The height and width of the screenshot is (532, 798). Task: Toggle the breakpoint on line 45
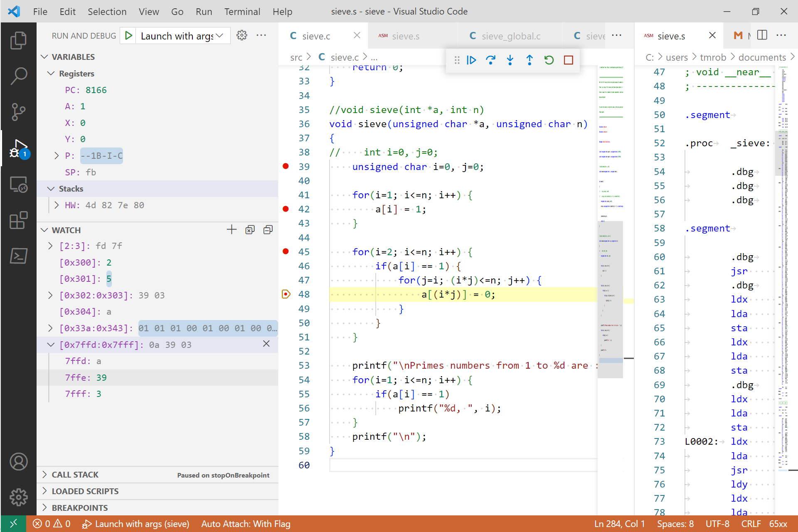[286, 251]
